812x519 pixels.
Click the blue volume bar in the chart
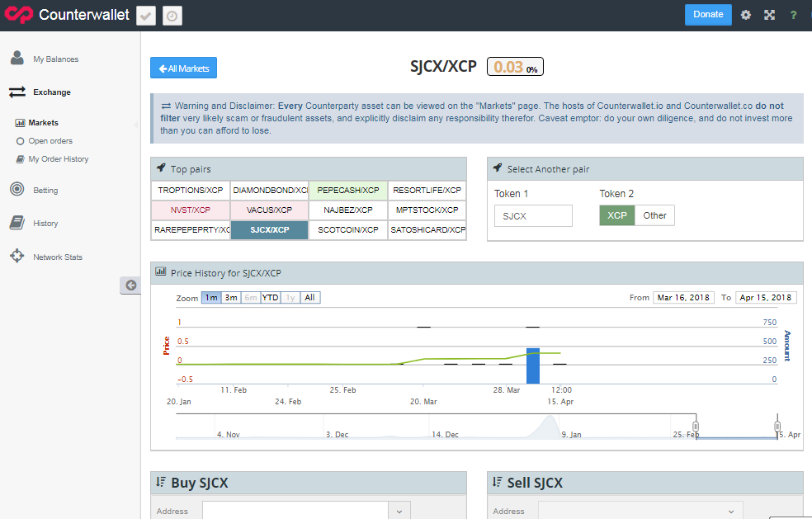(533, 366)
